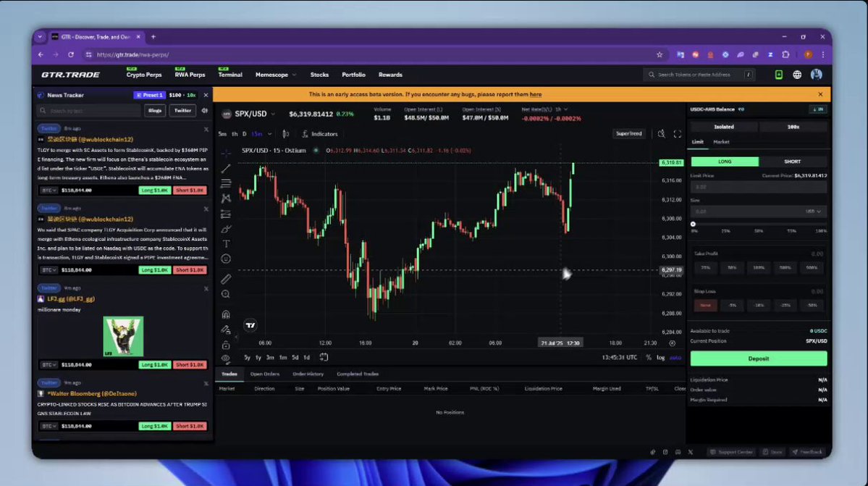Open the Memescope menu dropdown
868x486 pixels.
(x=275, y=75)
